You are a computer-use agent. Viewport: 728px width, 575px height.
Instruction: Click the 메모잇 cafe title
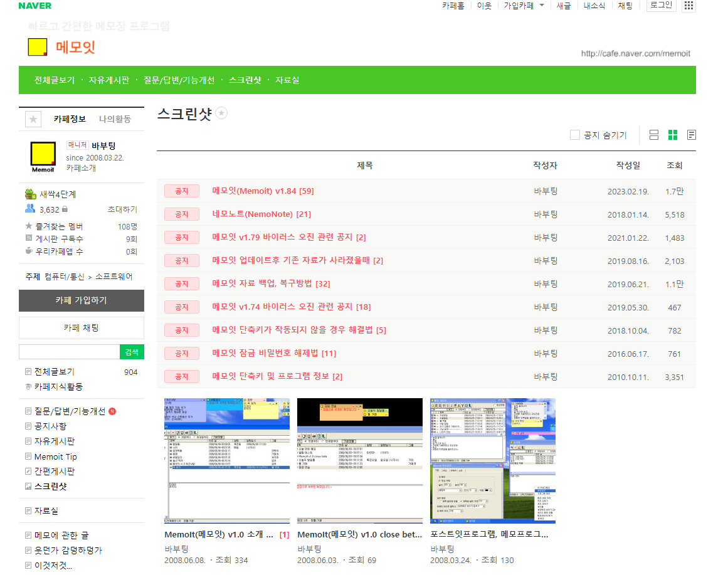tap(75, 47)
